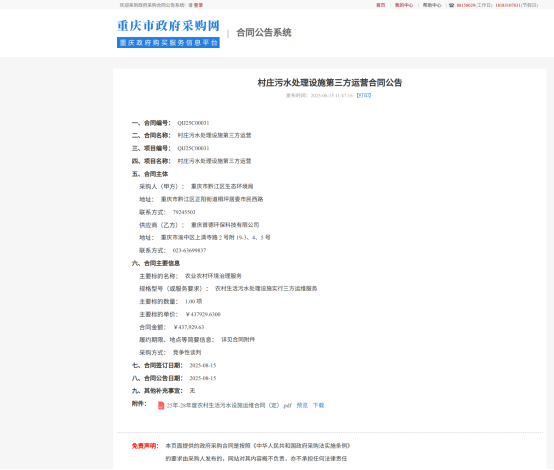Click the blue 重庆政府购买服务信息平台 banner
554x470 pixels.
click(168, 43)
